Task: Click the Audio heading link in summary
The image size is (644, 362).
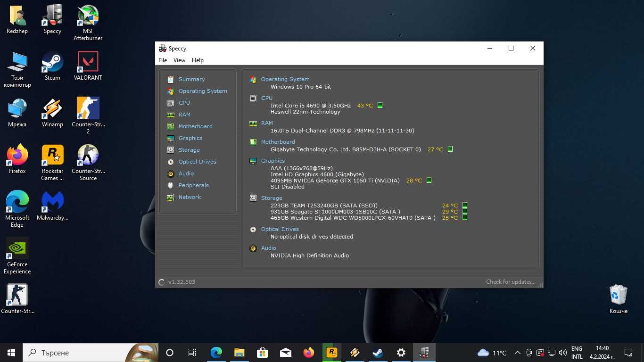Action: (x=269, y=248)
